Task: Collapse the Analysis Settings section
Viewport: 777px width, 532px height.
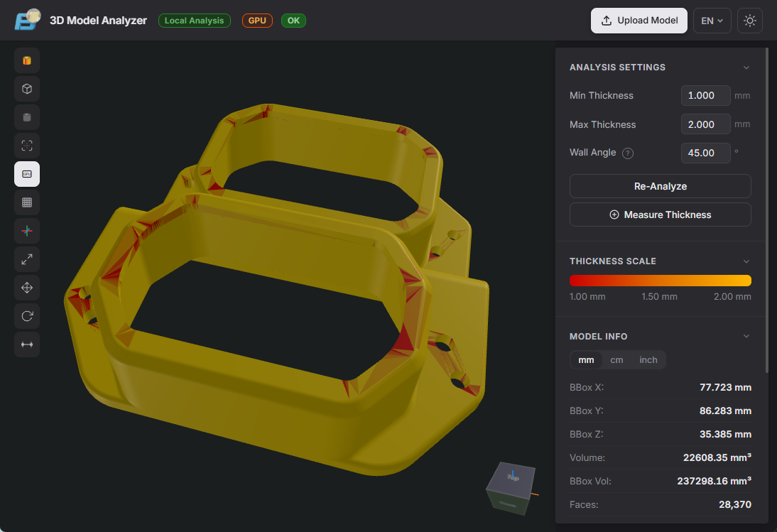Action: 746,67
